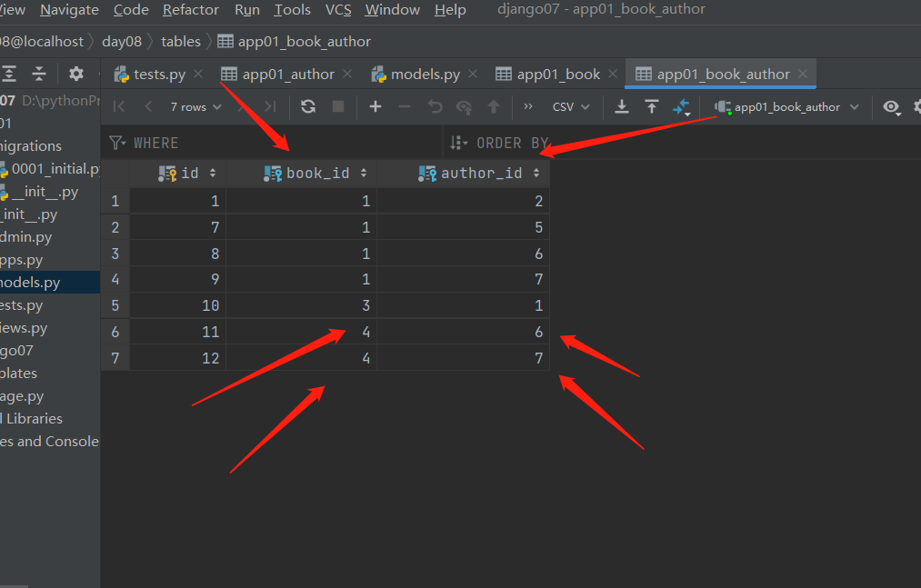Open project panel settings gear
921x588 pixels.
(75, 74)
